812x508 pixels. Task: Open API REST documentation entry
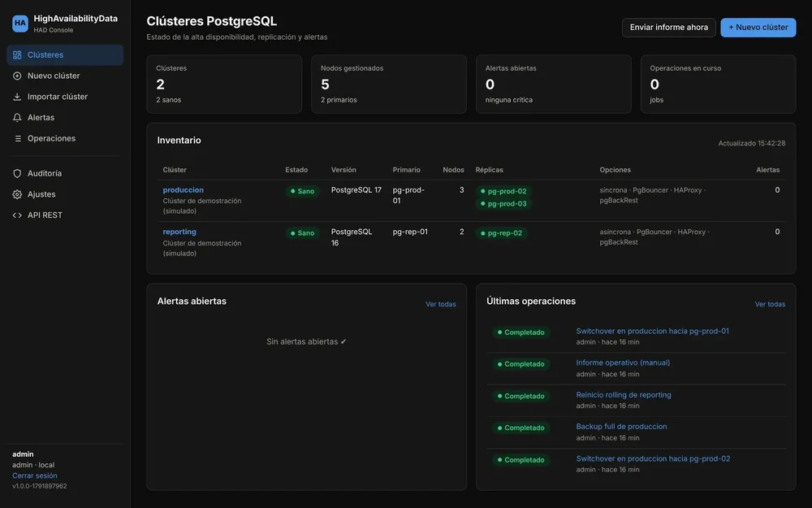pyautogui.click(x=65, y=215)
